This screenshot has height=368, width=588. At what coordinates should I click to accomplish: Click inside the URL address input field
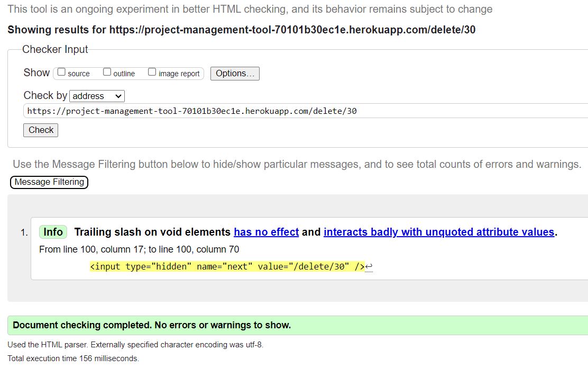point(212,111)
